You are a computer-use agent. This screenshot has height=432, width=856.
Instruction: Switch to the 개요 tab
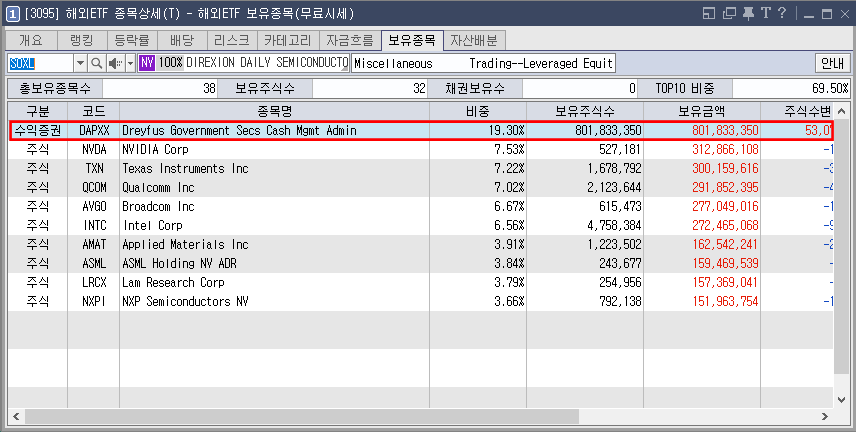[x=31, y=40]
